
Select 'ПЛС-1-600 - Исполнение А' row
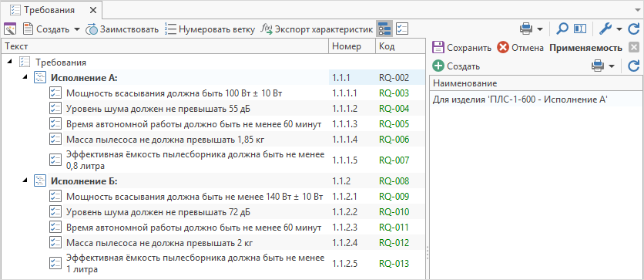point(535,99)
